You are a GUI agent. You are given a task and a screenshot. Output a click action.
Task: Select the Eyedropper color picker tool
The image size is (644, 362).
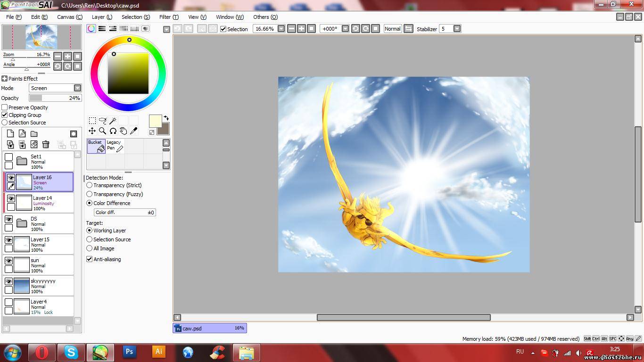click(134, 131)
